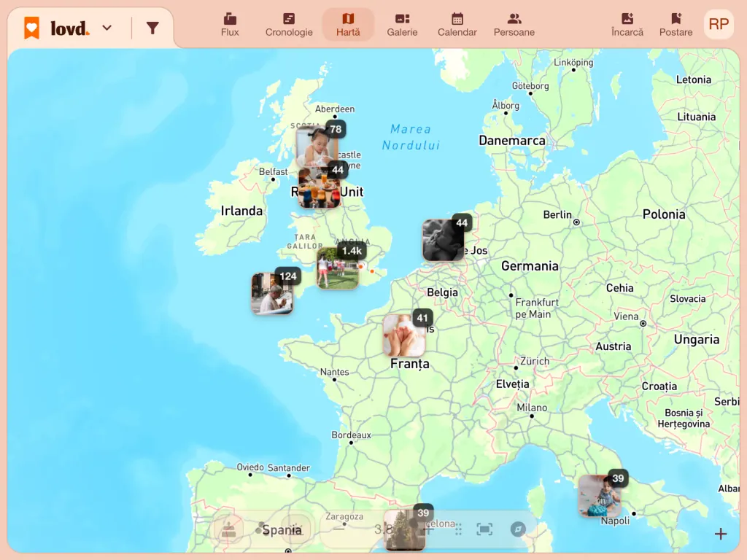Open the 78-photo cluster in Scotland
747x560 pixels.
pos(317,145)
